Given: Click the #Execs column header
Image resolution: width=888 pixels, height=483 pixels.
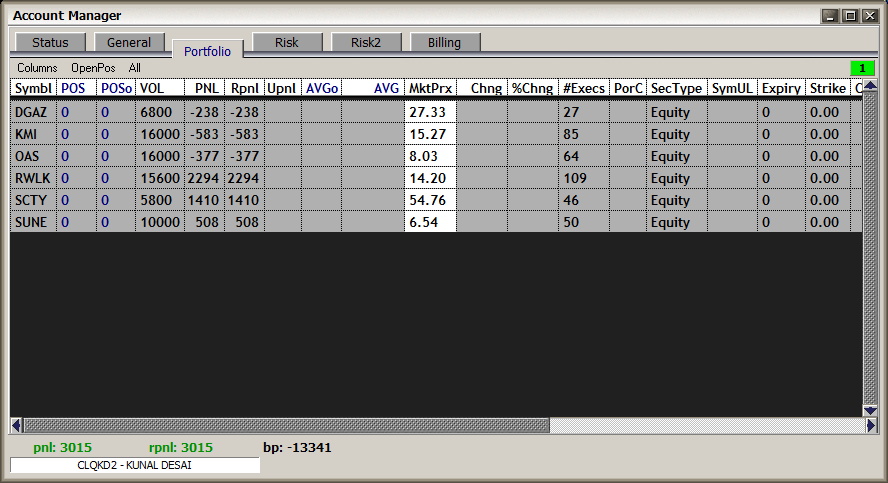Looking at the screenshot, I should click(584, 88).
